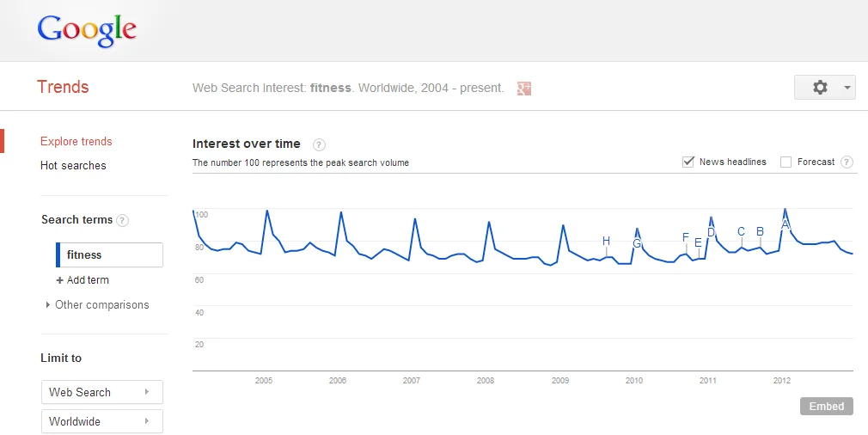Click the fitness search term field
The height and width of the screenshot is (435, 868).
click(x=110, y=255)
